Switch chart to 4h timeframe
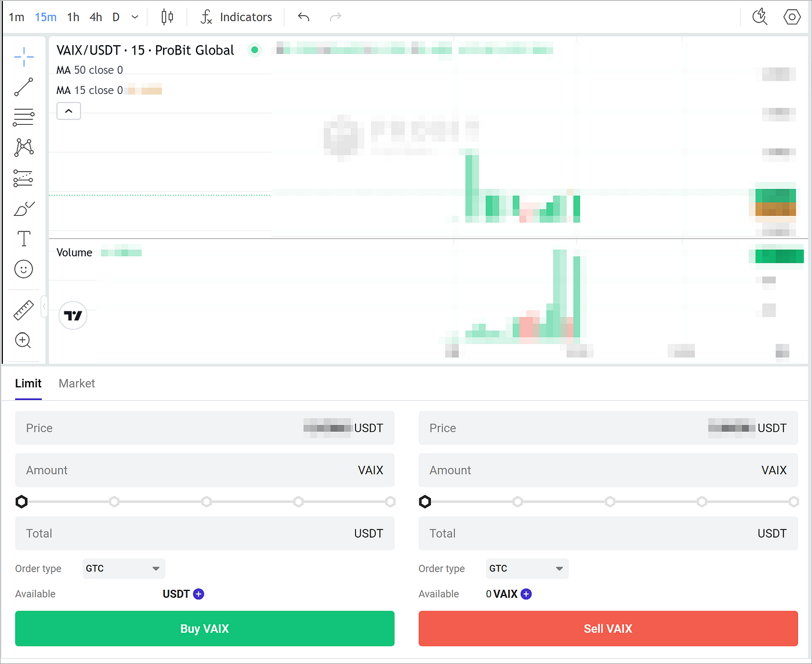Viewport: 812px width, 664px height. tap(96, 17)
